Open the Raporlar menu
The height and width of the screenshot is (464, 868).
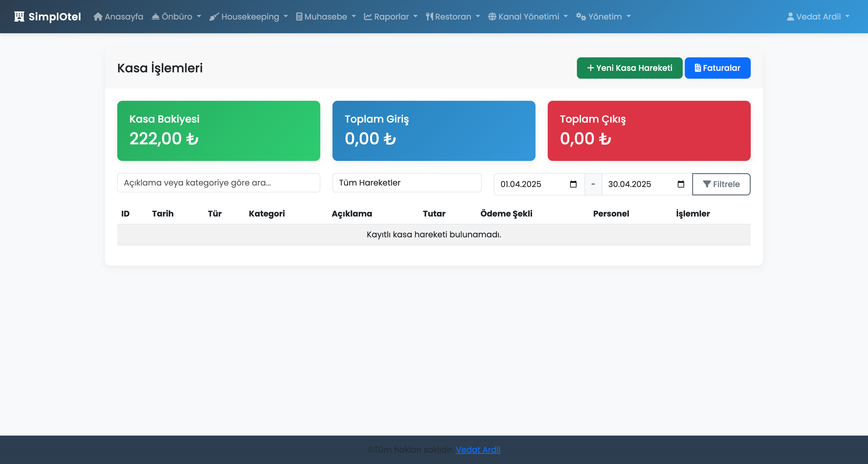(x=391, y=16)
